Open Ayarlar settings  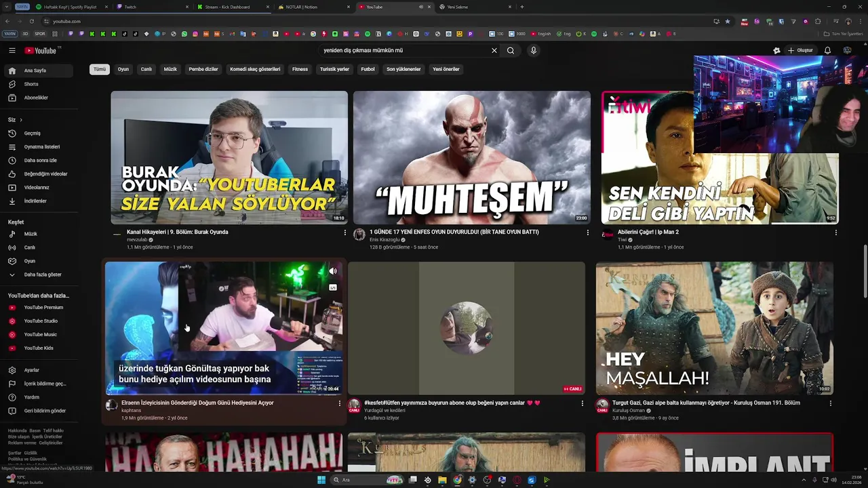(x=39, y=370)
